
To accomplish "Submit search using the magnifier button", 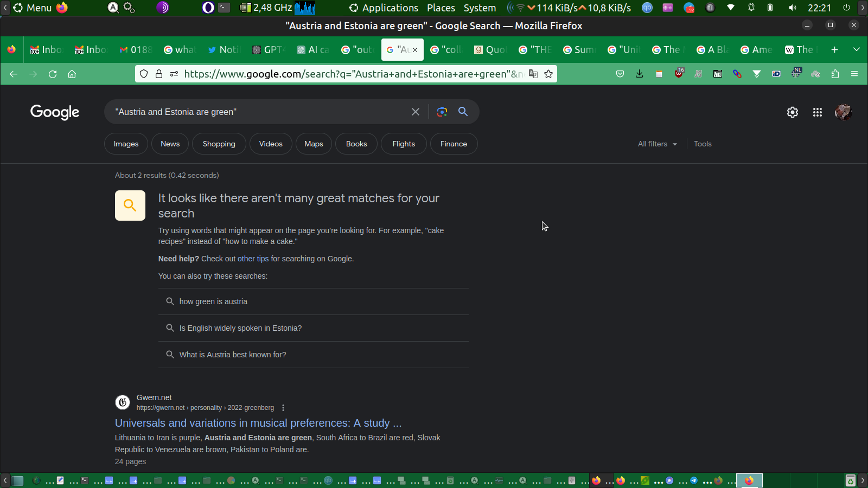I will pos(463,111).
